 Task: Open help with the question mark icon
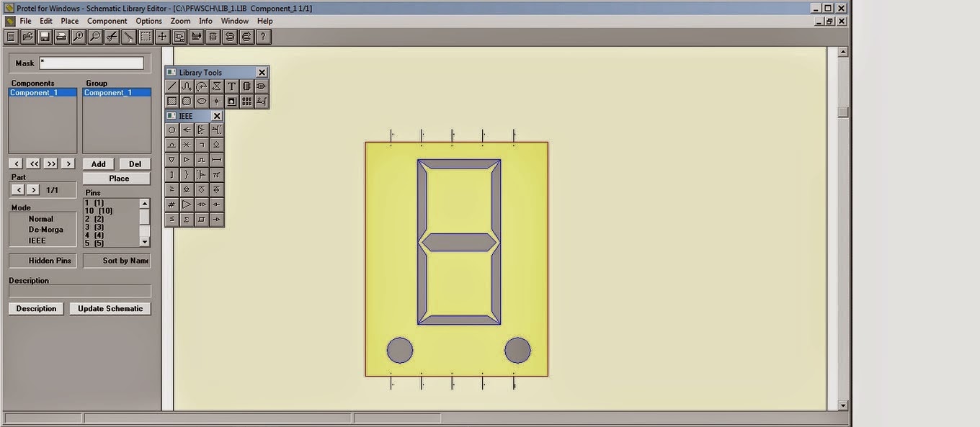[264, 37]
